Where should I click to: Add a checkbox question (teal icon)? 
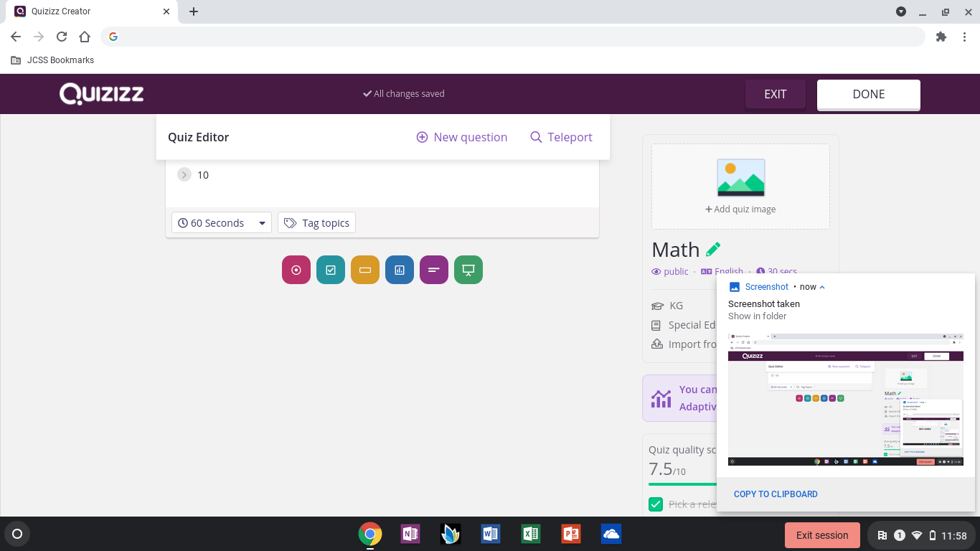click(x=331, y=270)
